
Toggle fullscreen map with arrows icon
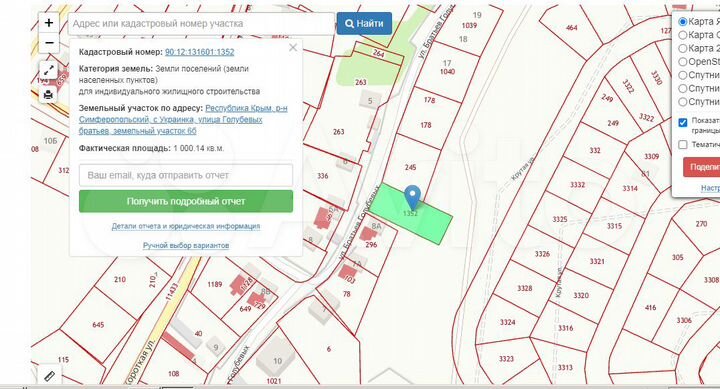[48, 71]
